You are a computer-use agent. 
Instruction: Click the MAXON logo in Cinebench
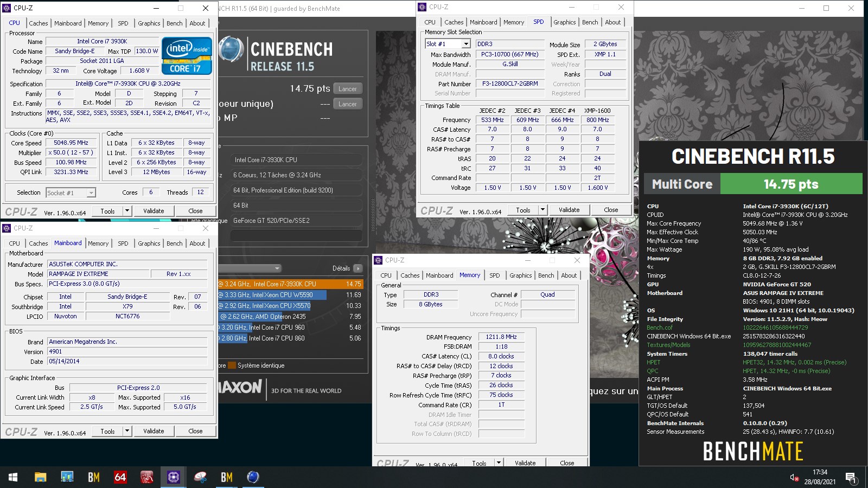(x=240, y=387)
